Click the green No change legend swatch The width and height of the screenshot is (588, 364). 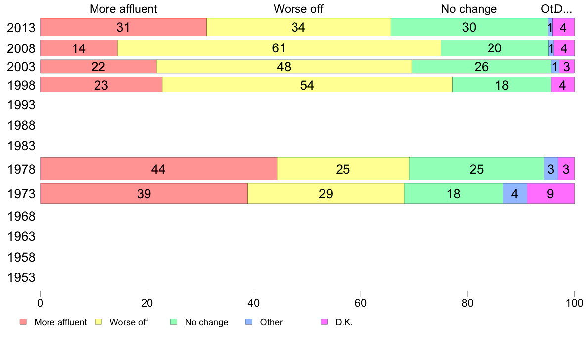tap(174, 322)
